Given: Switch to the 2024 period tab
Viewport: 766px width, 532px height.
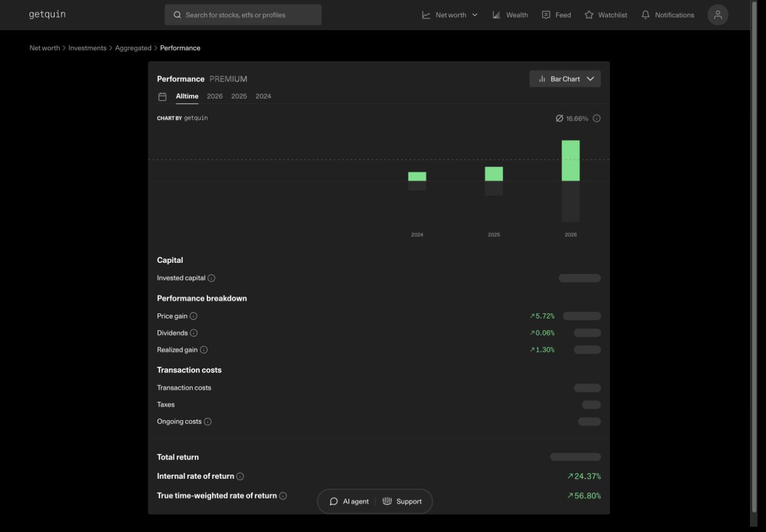Looking at the screenshot, I should [263, 96].
